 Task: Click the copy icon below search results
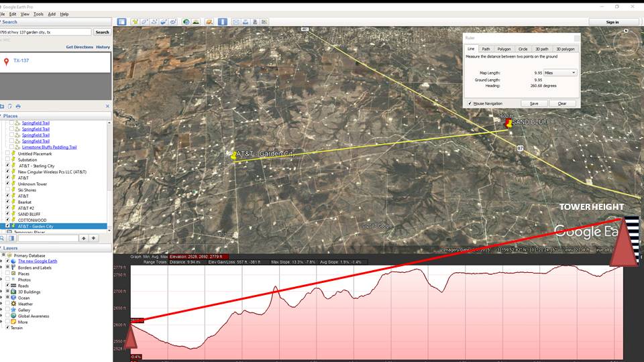[x=10, y=107]
